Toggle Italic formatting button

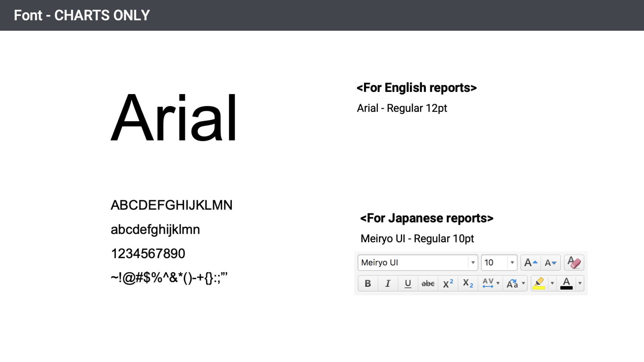click(388, 283)
